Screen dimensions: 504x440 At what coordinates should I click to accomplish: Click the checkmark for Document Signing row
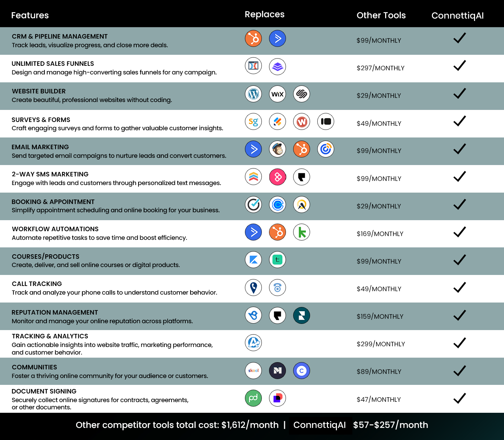coord(460,398)
